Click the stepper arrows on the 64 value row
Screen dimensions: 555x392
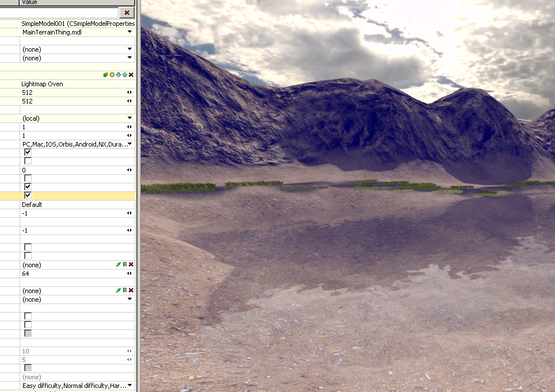coord(129,274)
